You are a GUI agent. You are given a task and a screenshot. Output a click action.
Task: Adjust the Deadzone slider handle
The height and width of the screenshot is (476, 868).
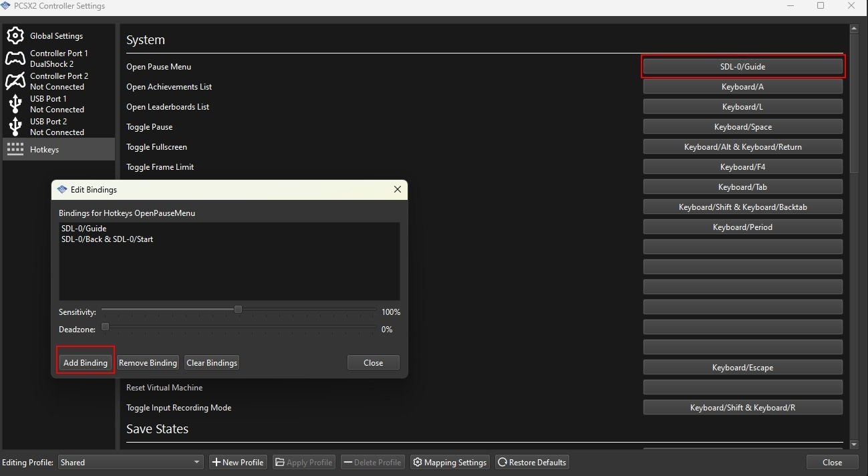click(105, 327)
